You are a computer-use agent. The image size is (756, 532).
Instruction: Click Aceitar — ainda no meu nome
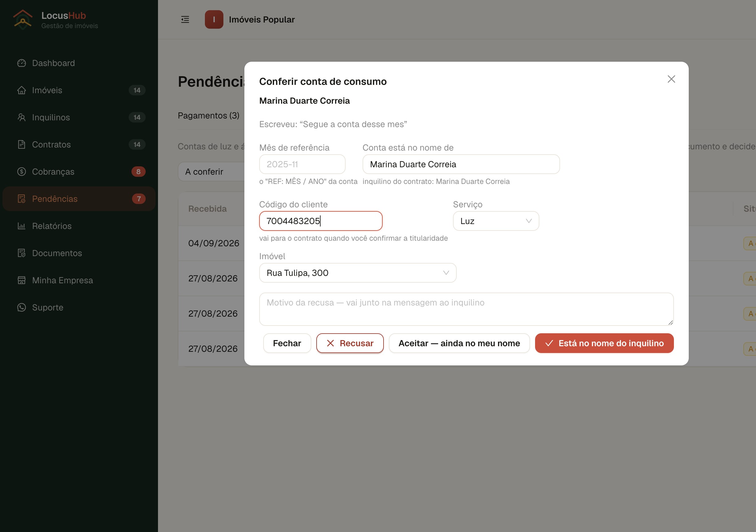459,343
